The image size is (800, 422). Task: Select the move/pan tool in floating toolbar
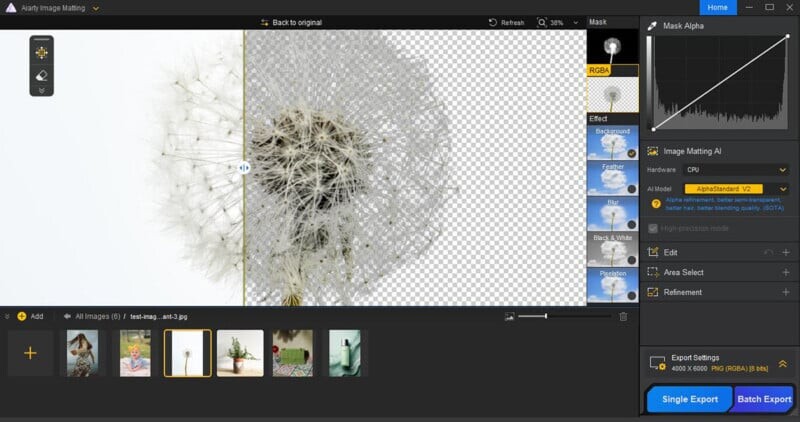click(x=42, y=52)
